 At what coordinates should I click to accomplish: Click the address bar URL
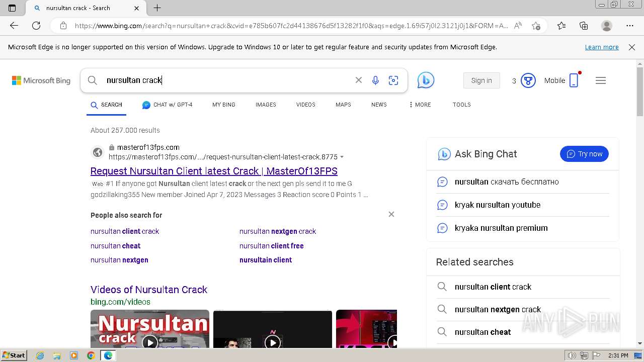291,26
